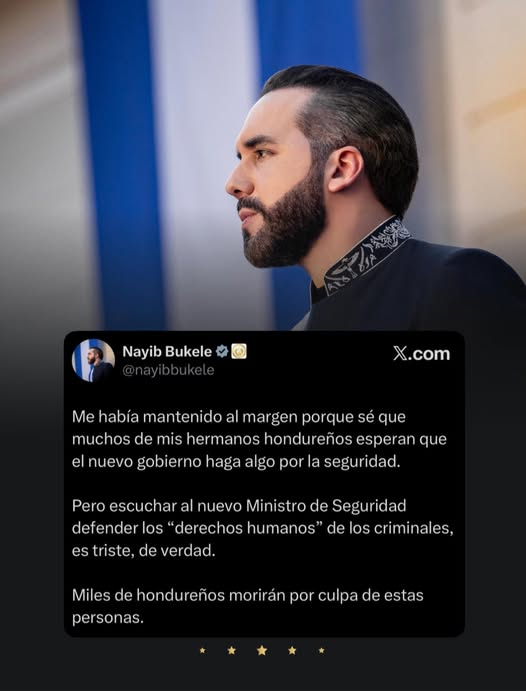Click the @nayibbukele handle
526x691 pixels.
click(x=168, y=370)
